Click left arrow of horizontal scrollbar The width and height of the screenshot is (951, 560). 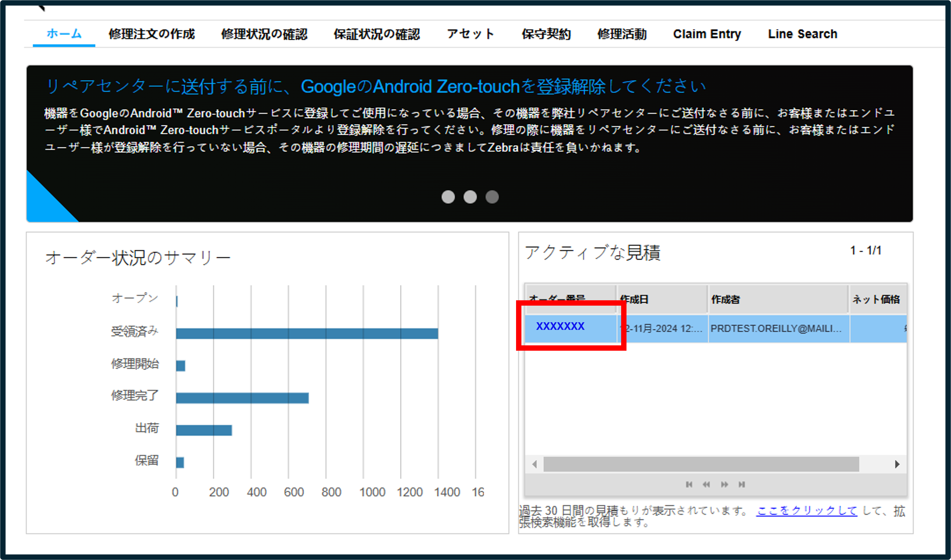(x=534, y=464)
